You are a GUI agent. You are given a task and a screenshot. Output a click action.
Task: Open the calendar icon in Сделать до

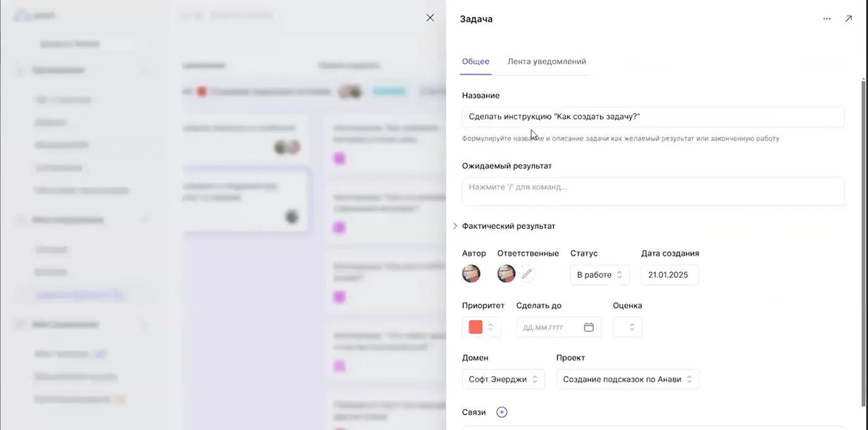coord(589,327)
